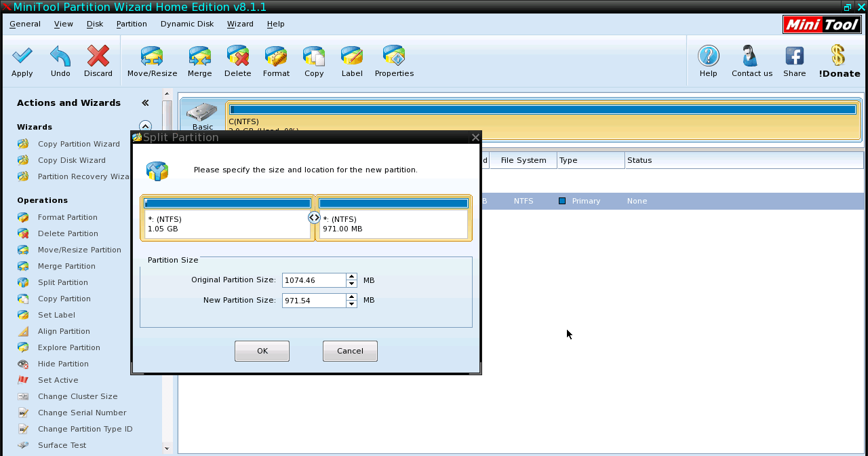The image size is (868, 456).
Task: Click the partition split slider handle
Action: 314,218
